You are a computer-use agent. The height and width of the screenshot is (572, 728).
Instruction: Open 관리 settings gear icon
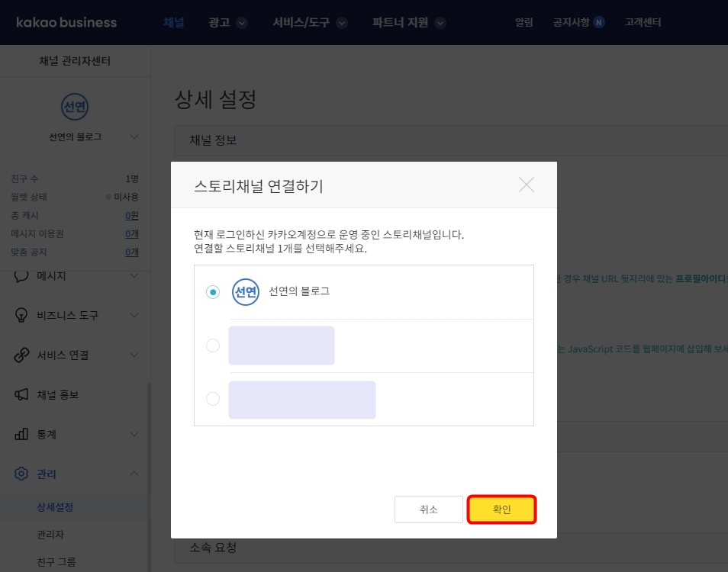23,474
